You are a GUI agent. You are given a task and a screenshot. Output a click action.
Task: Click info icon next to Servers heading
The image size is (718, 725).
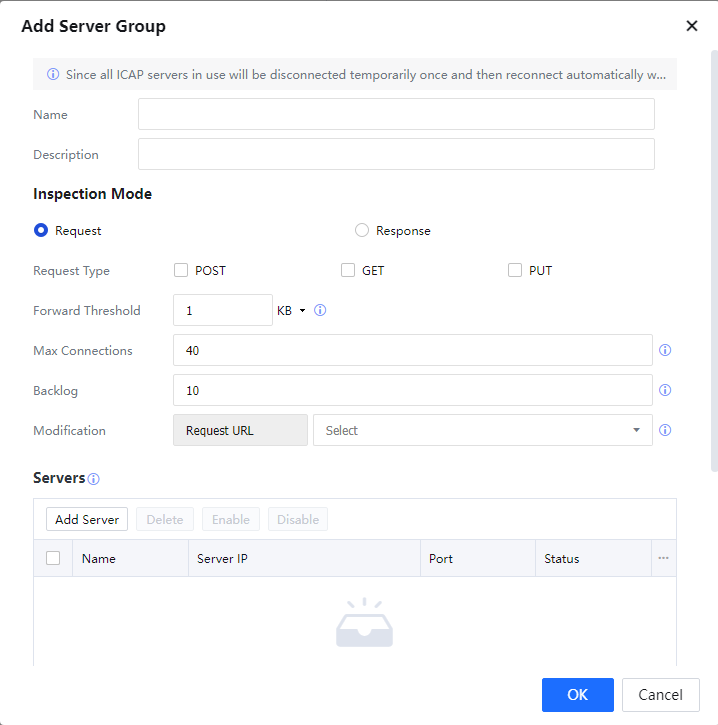pos(94,479)
